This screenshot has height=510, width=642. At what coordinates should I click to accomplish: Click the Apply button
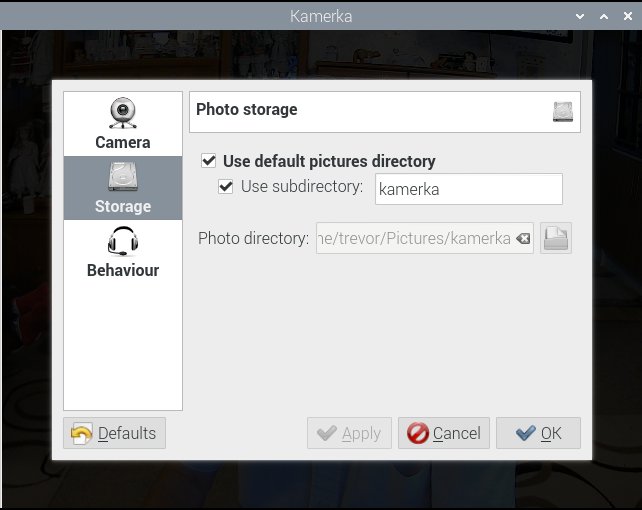(349, 433)
